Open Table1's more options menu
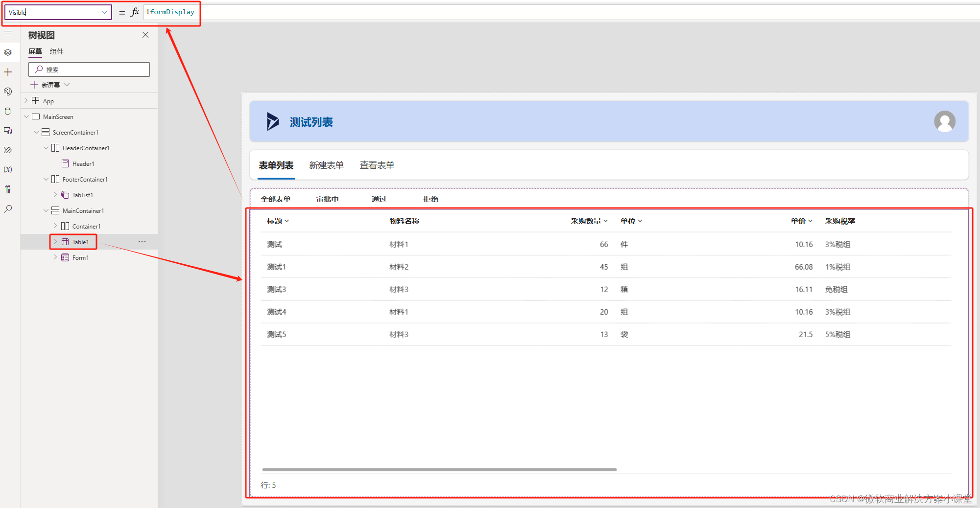 click(142, 241)
